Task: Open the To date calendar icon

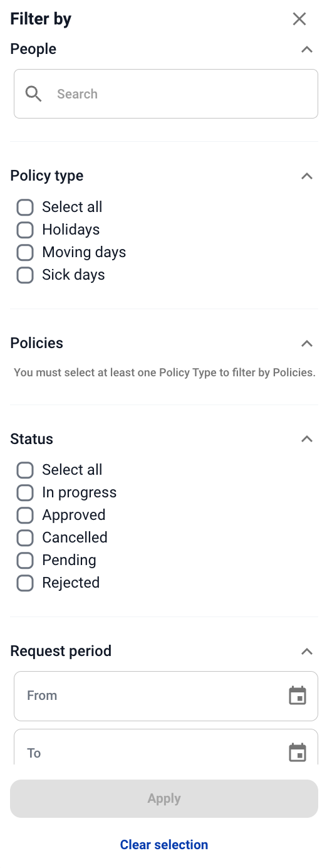Action: click(298, 753)
